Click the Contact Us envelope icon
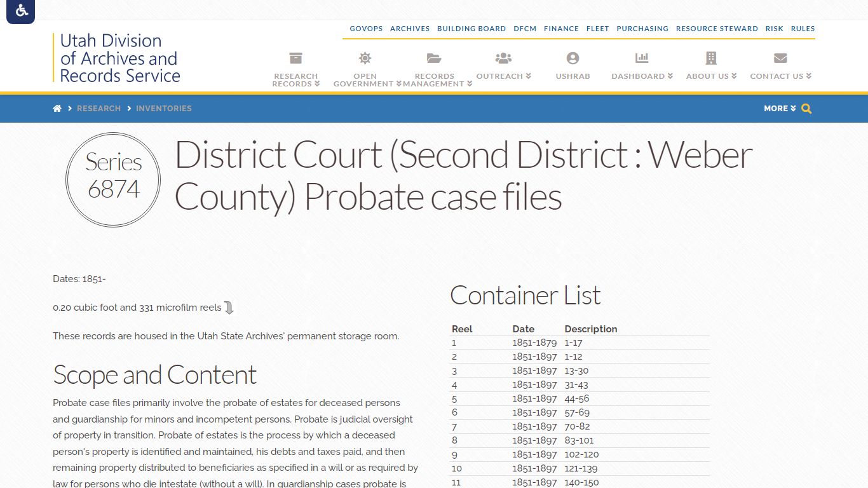Image resolution: width=868 pixels, height=488 pixels. 780,58
